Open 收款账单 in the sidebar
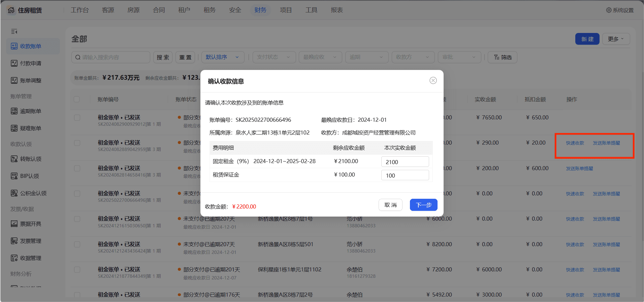The image size is (644, 302). click(33, 46)
